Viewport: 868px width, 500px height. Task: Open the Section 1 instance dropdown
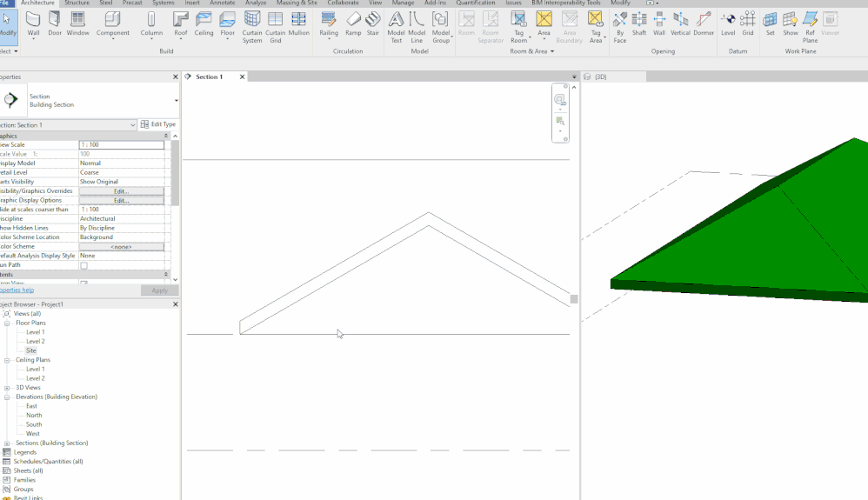[132, 125]
